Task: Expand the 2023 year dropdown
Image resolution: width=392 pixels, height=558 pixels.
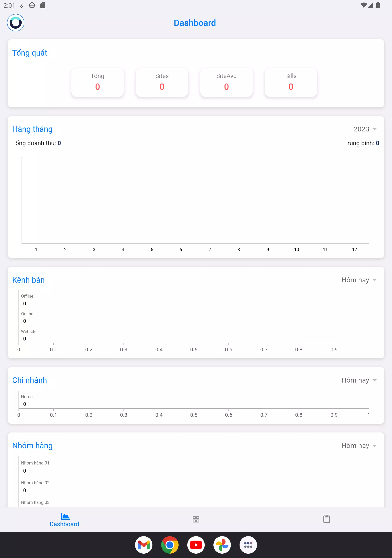Action: pos(365,129)
